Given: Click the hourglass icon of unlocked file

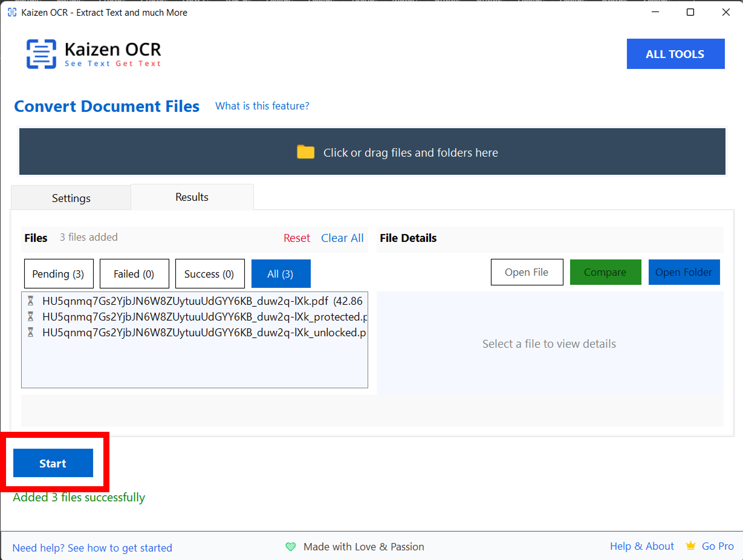Looking at the screenshot, I should click(x=30, y=333).
